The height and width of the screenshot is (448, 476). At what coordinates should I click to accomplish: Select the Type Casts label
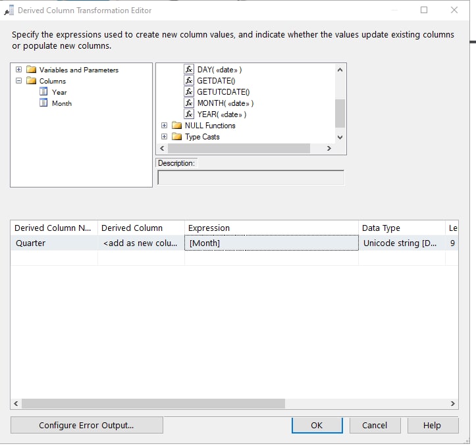tap(202, 137)
